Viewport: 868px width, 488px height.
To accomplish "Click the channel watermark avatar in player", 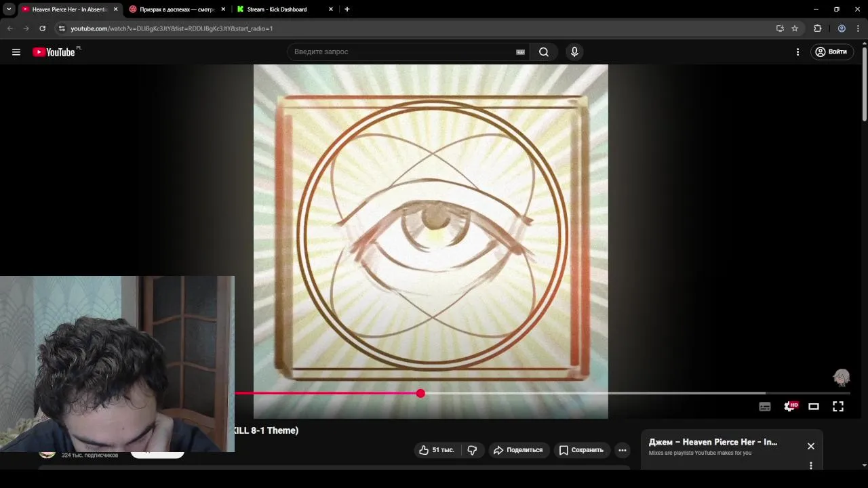I will coord(842,378).
